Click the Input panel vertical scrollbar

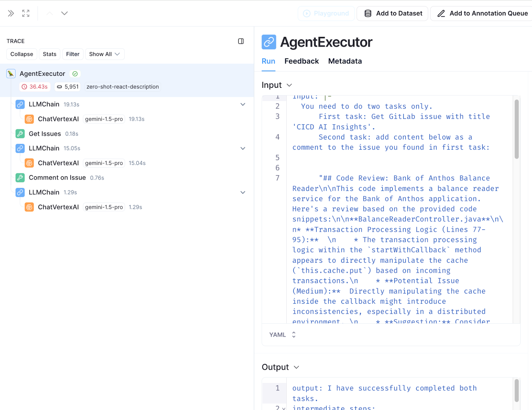coord(516,130)
